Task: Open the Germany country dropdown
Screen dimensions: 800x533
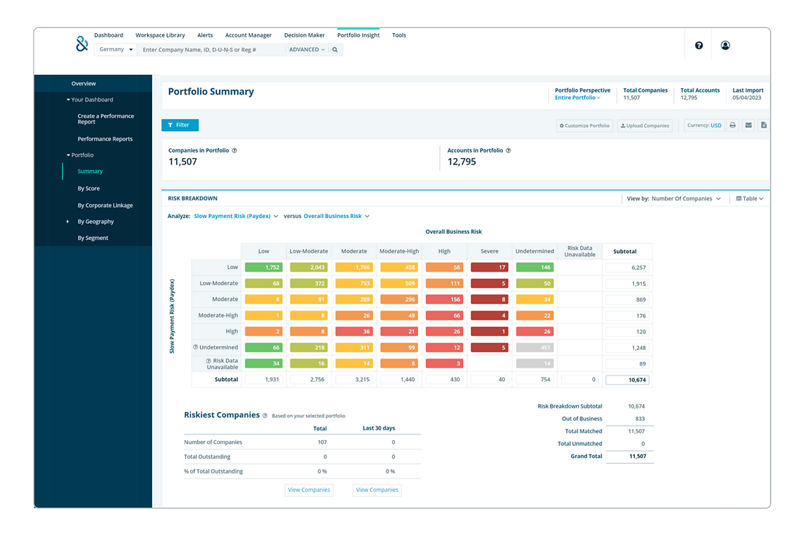Action: point(116,49)
